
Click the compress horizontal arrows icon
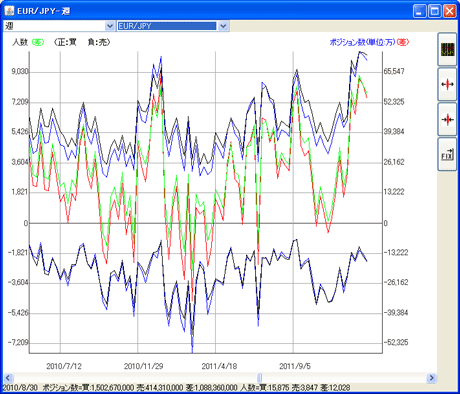click(x=447, y=119)
